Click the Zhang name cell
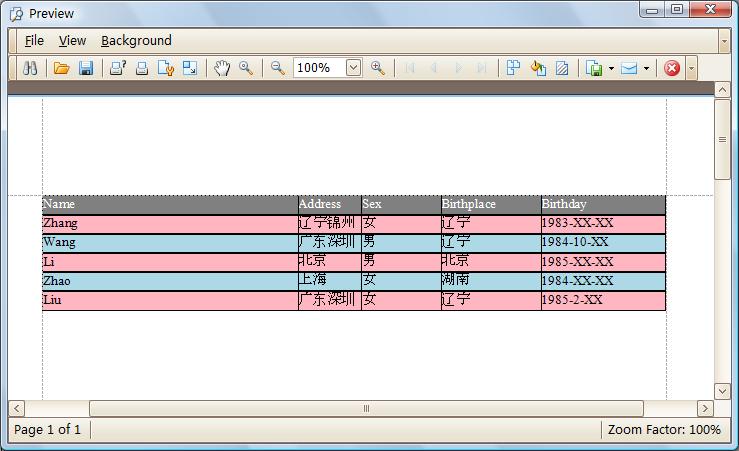The height and width of the screenshot is (451, 739). click(170, 224)
